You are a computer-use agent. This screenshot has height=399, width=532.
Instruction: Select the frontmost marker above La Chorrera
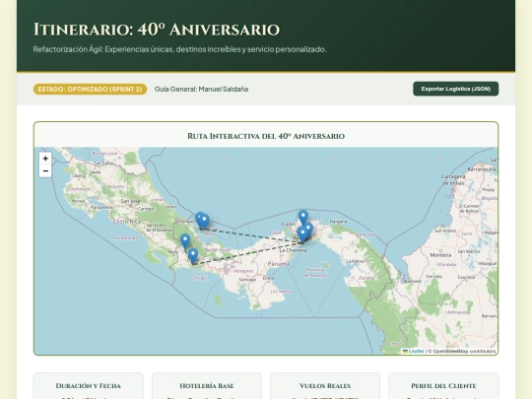(x=302, y=234)
